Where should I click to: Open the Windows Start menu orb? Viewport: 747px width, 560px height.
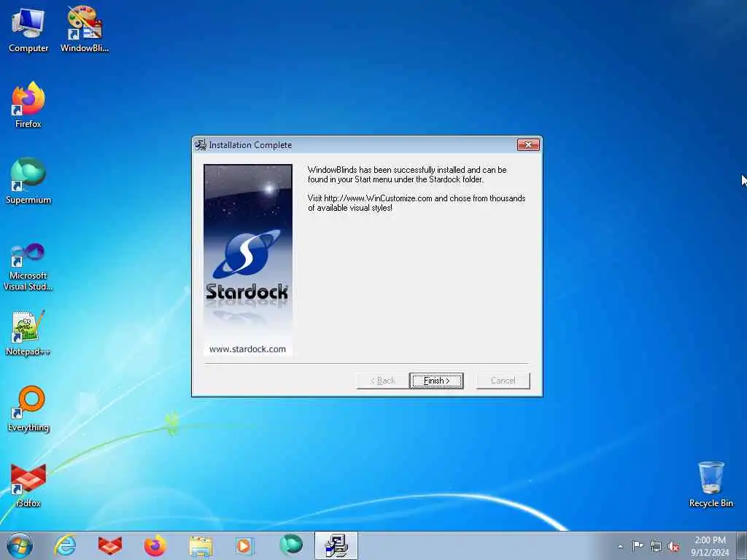pyautogui.click(x=20, y=545)
